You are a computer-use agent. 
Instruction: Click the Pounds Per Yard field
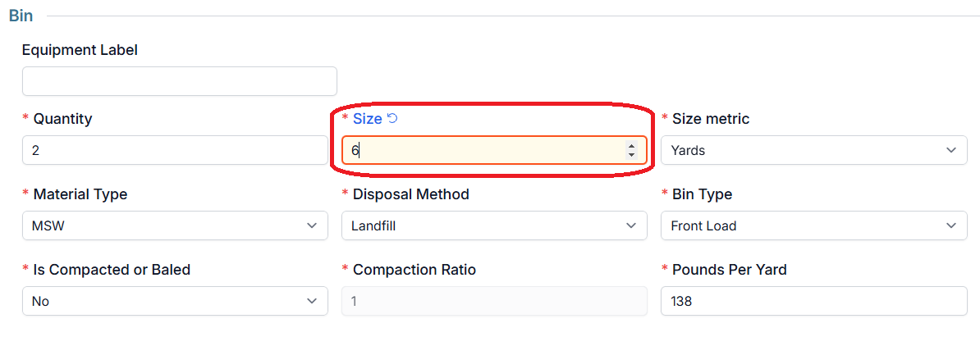click(813, 302)
